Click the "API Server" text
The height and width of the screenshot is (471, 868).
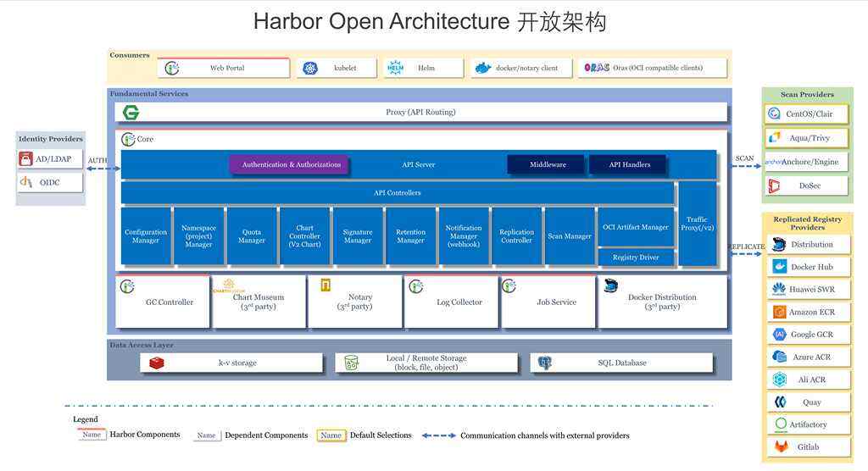pyautogui.click(x=419, y=165)
